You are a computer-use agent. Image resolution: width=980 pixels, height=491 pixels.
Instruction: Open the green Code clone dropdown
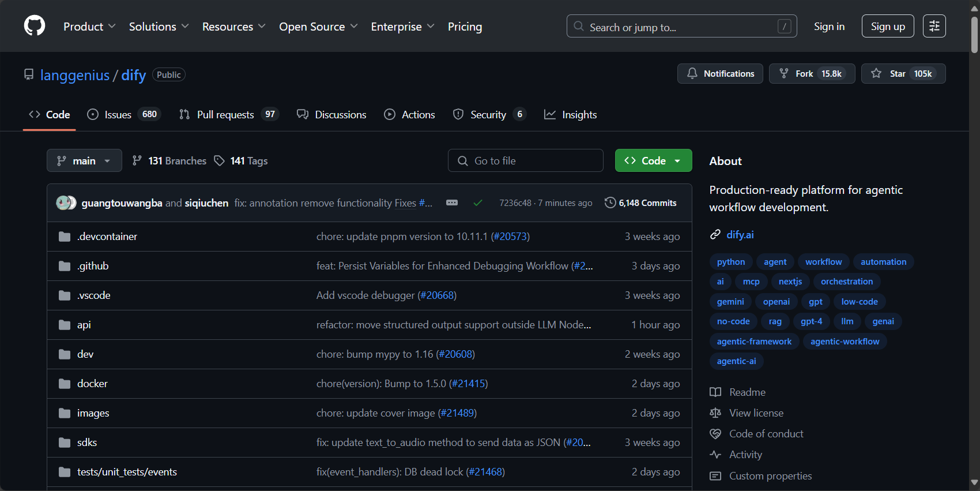pos(653,160)
